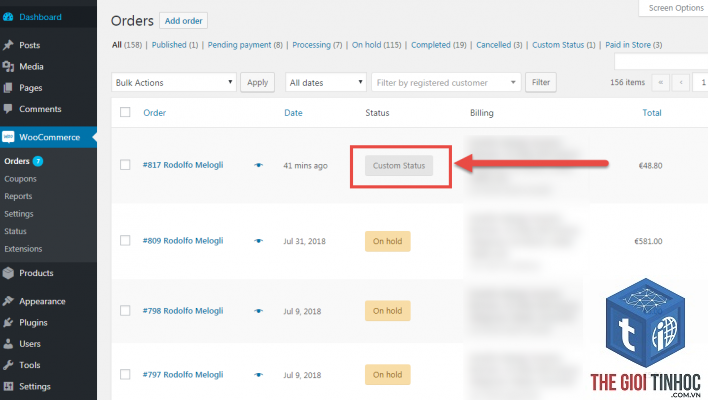Click the Posts pin icon

point(8,45)
